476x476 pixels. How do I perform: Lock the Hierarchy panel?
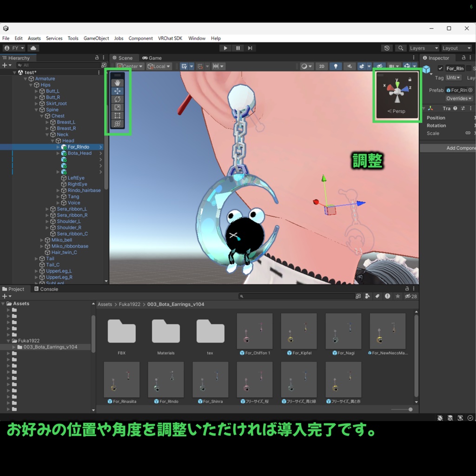[x=97, y=58]
